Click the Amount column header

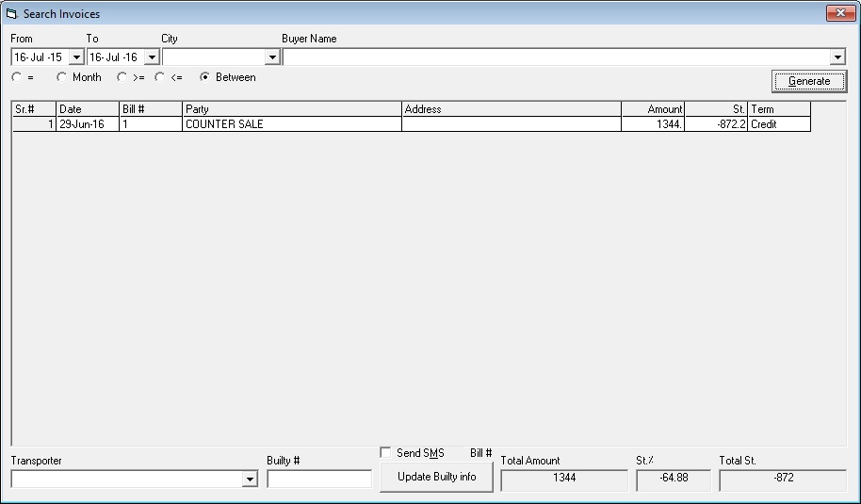(653, 109)
